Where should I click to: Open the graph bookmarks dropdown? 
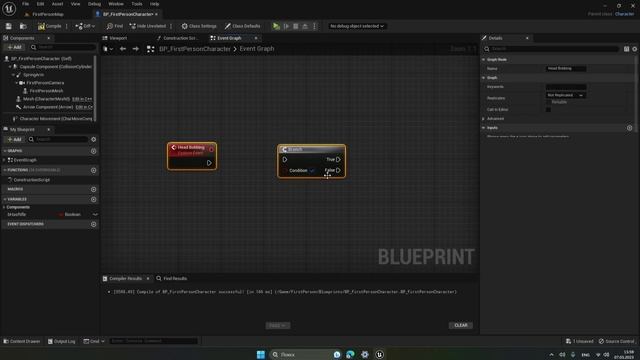point(108,49)
